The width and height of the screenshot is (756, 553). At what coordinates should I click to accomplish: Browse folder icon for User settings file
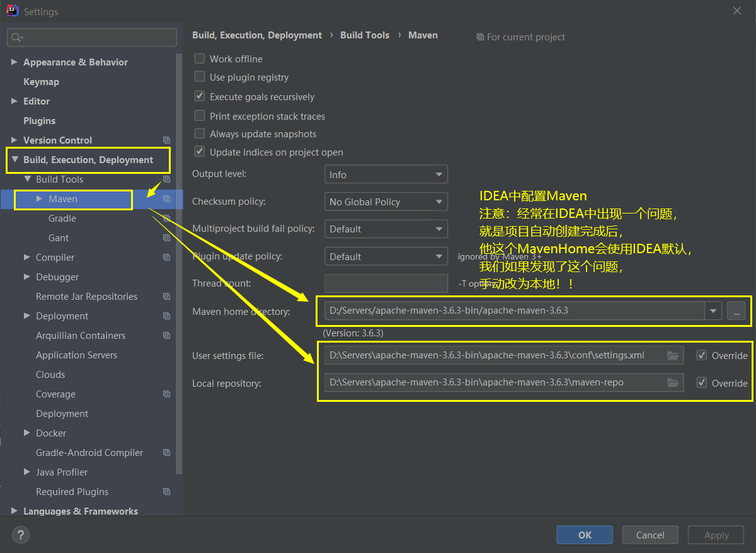672,355
